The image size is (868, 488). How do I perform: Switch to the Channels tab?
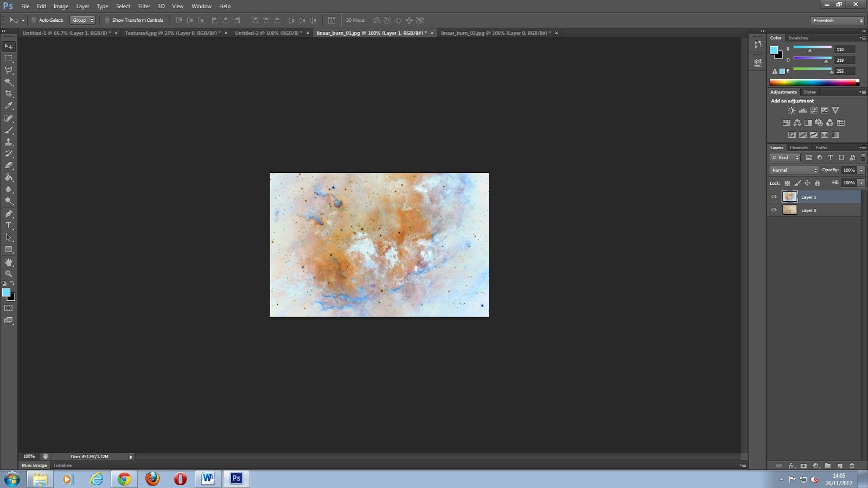(x=799, y=147)
